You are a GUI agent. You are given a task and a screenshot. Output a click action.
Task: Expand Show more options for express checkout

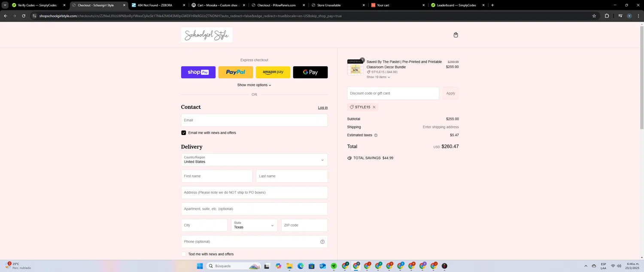[254, 85]
